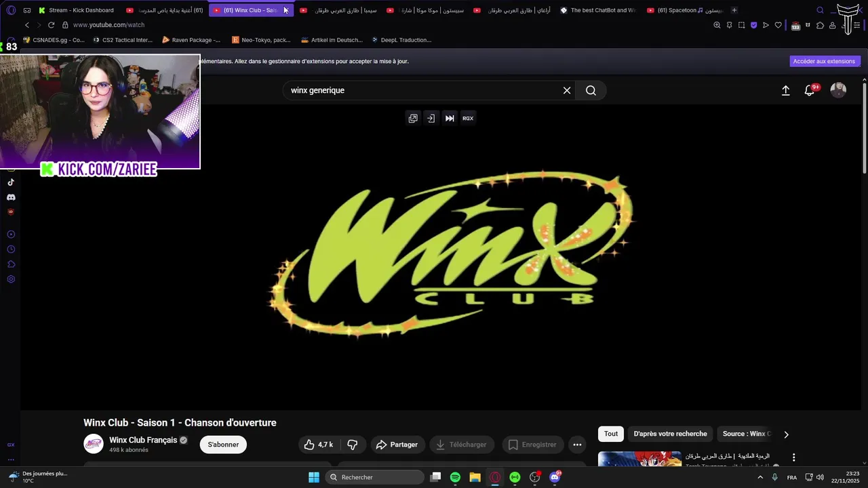
Task: Click the FRA language indicator
Action: tap(791, 478)
